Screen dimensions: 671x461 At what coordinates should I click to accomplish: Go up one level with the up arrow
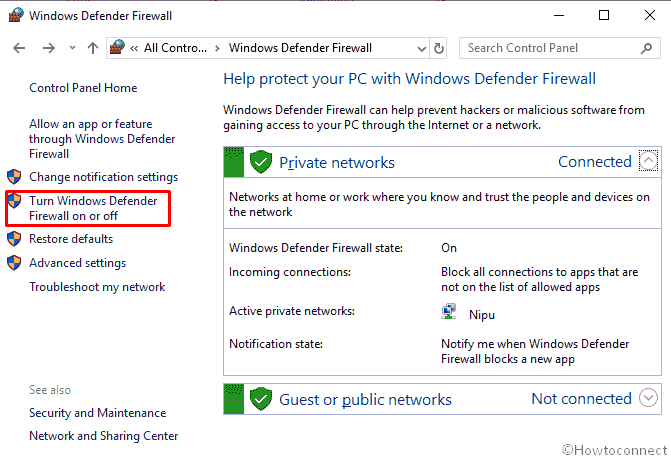tap(93, 48)
